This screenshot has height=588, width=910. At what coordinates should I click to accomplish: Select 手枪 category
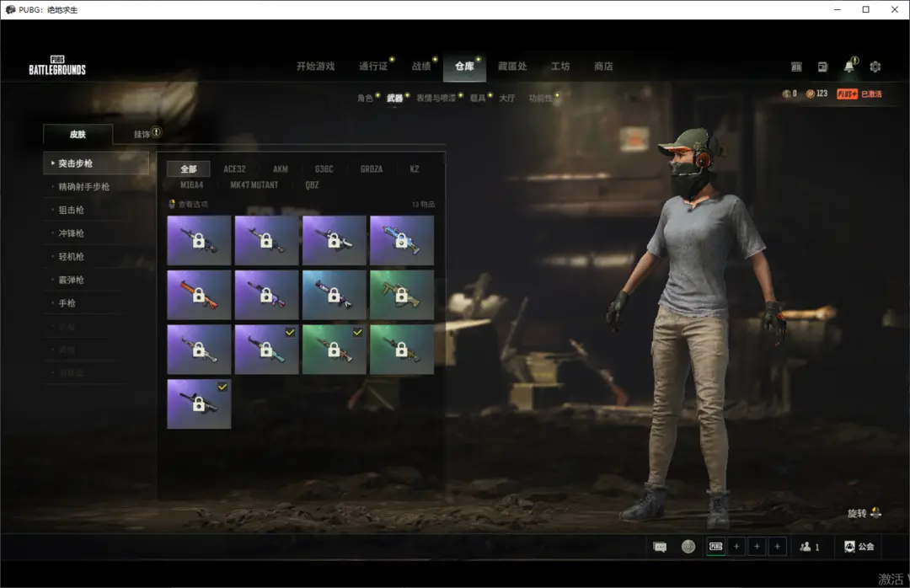(x=67, y=303)
